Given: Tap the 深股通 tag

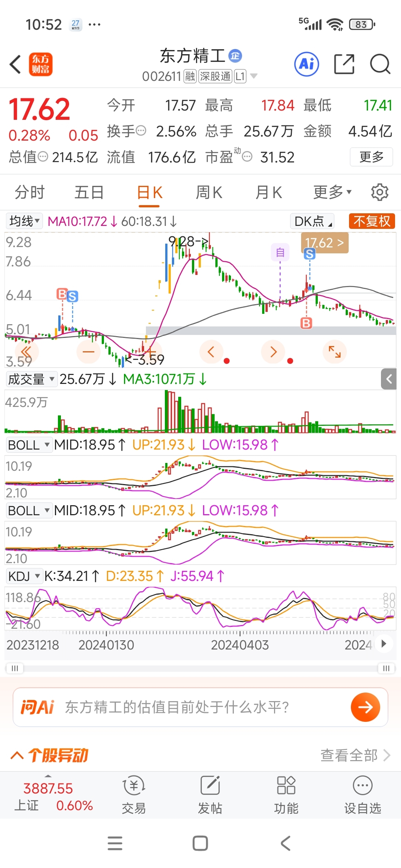Looking at the screenshot, I should coord(215,76).
